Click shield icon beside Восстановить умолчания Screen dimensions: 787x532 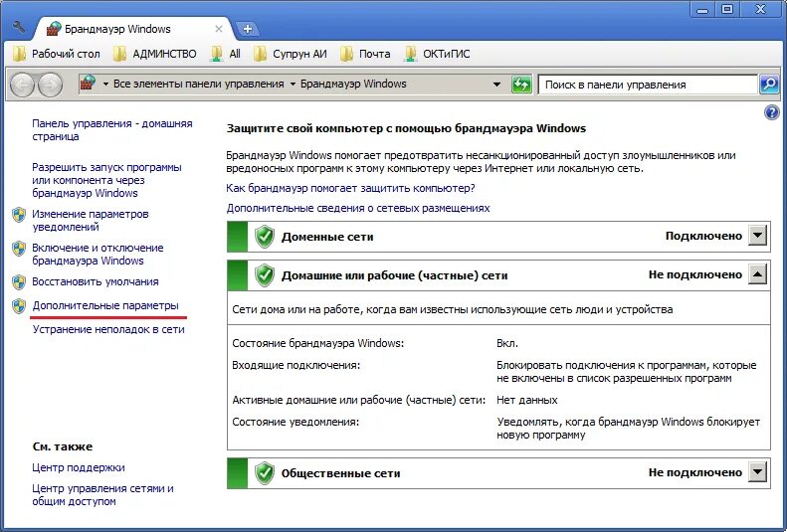[x=19, y=282]
